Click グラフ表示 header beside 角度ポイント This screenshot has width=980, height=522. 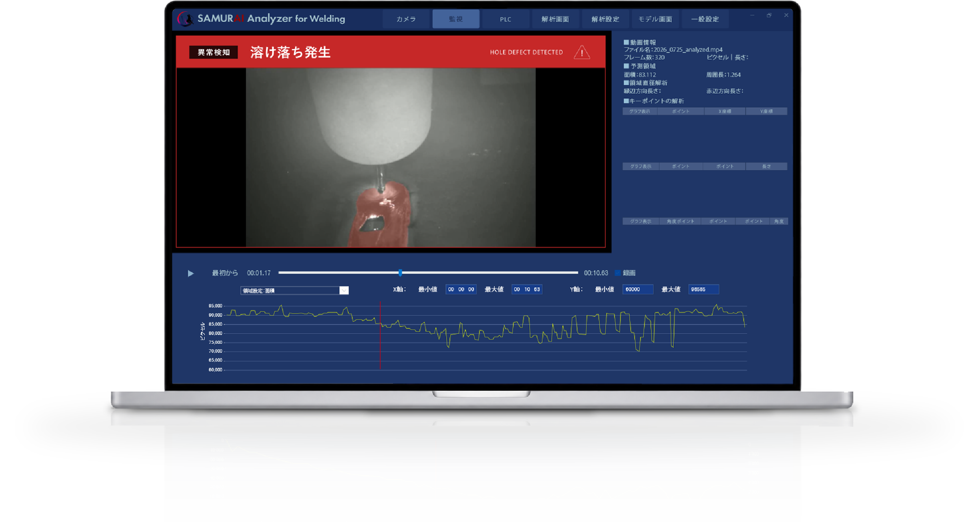point(641,221)
